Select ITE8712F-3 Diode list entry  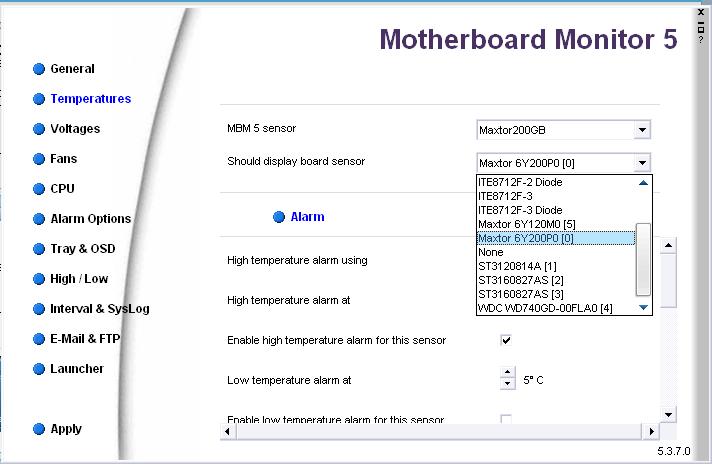click(556, 210)
